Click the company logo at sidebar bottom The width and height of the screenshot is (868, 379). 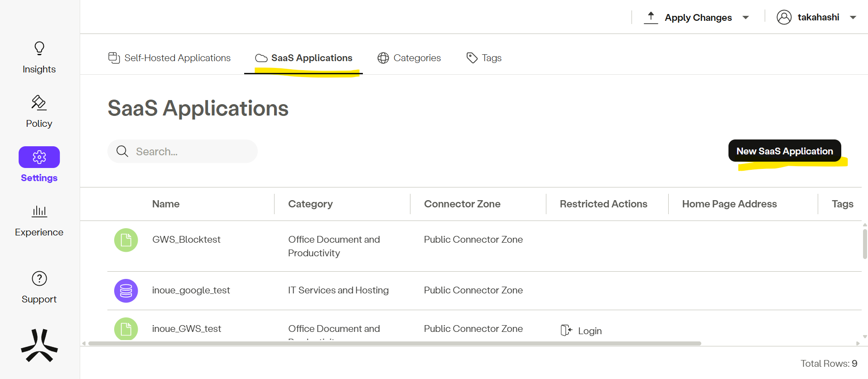click(39, 346)
